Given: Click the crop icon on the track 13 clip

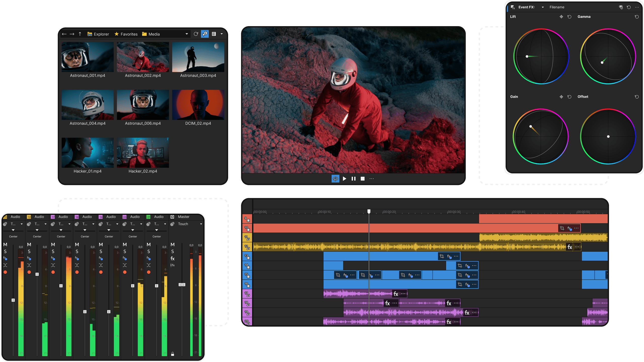Looking at the screenshot, I should coord(442,256).
